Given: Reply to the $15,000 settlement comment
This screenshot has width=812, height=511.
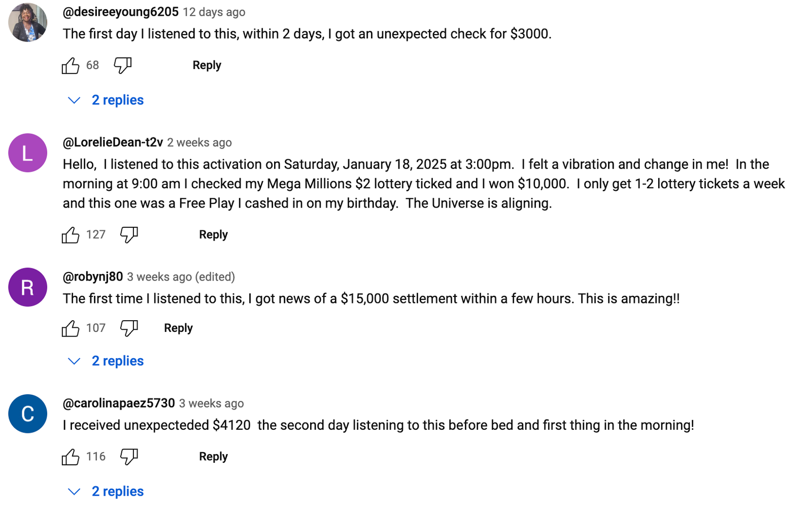Looking at the screenshot, I should point(178,328).
